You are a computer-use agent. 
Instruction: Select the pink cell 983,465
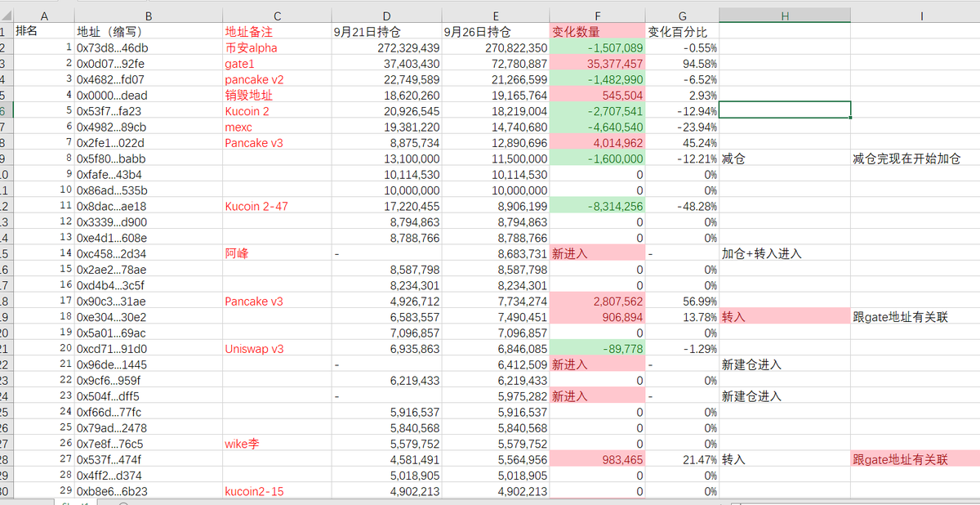tap(598, 459)
